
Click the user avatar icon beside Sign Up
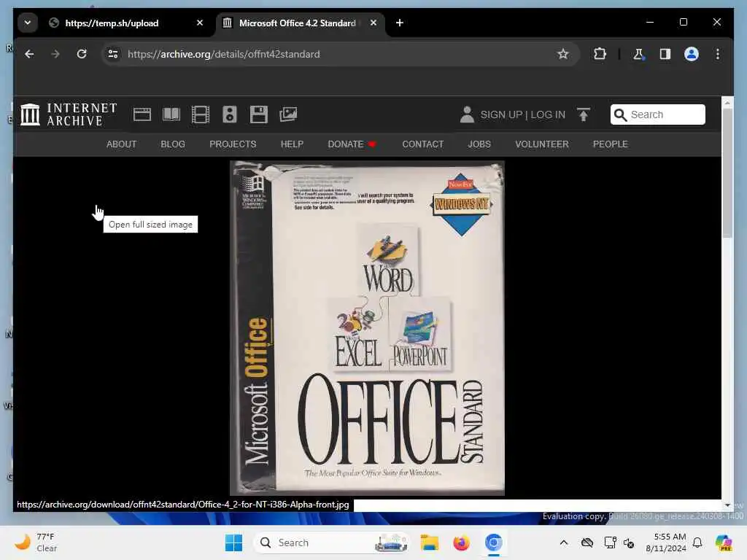point(468,114)
